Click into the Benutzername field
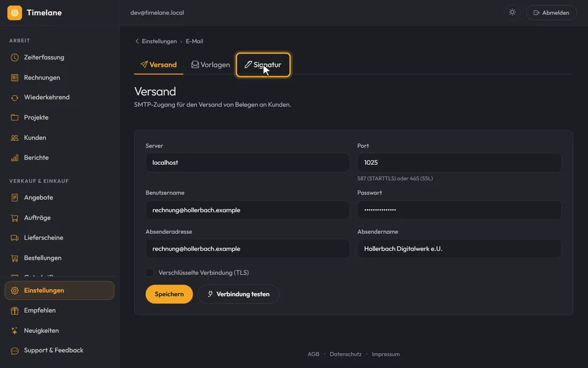588x368 pixels. tap(247, 210)
